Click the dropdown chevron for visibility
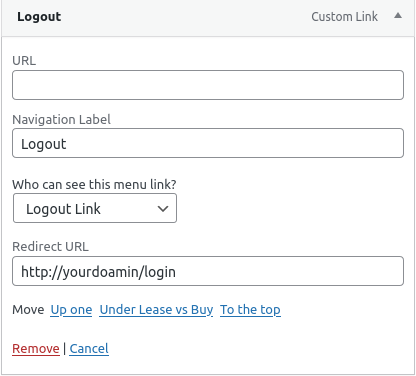The height and width of the screenshot is (376, 416). tap(163, 209)
